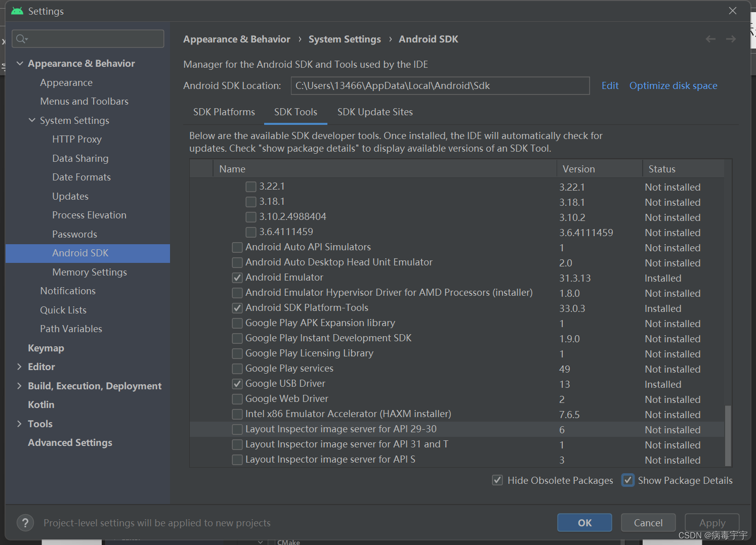Open Menus and Toolbars settings
756x545 pixels.
click(84, 101)
